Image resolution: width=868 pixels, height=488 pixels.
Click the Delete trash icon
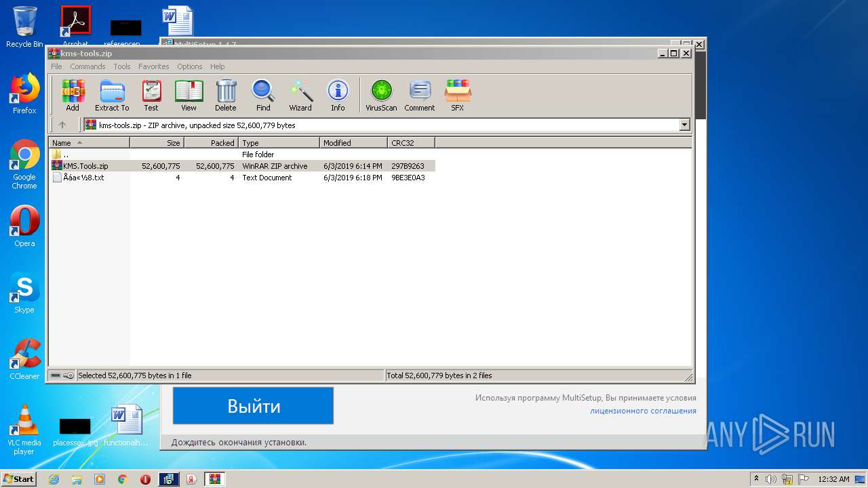pyautogui.click(x=226, y=95)
